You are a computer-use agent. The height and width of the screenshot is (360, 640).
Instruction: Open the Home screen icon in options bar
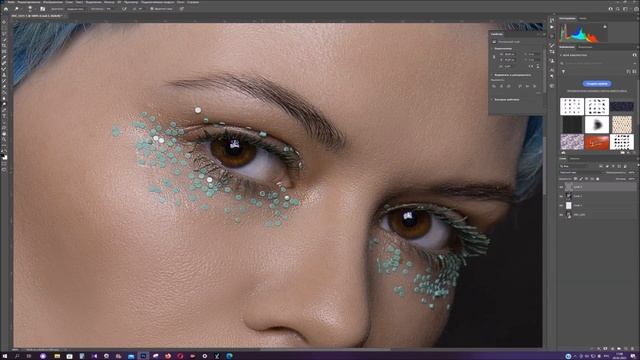click(x=6, y=8)
